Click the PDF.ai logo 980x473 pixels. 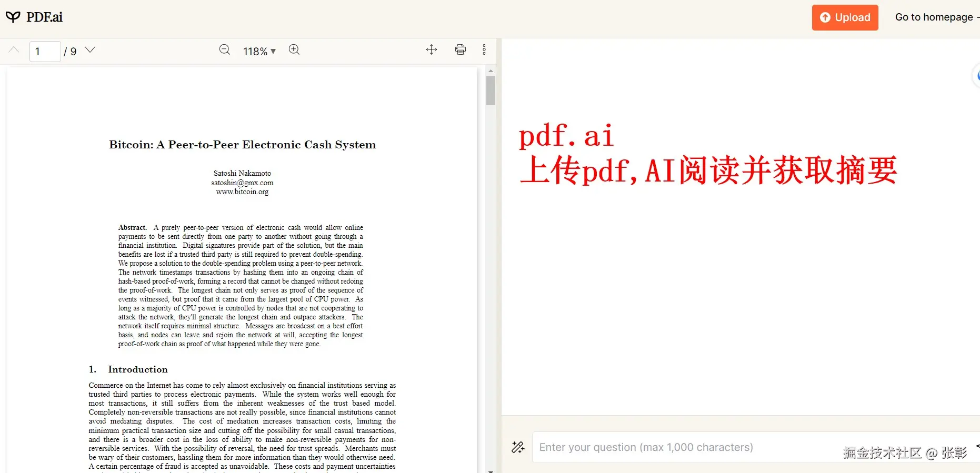(34, 17)
